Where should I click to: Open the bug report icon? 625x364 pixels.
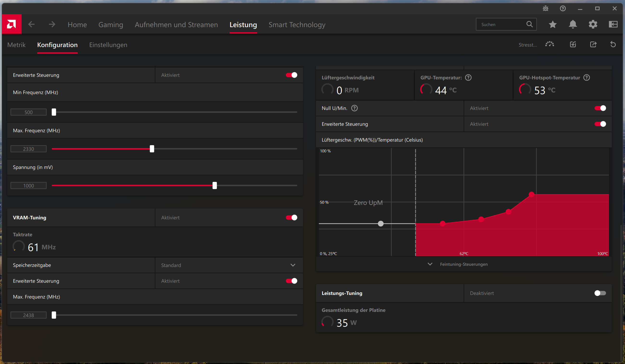(545, 9)
